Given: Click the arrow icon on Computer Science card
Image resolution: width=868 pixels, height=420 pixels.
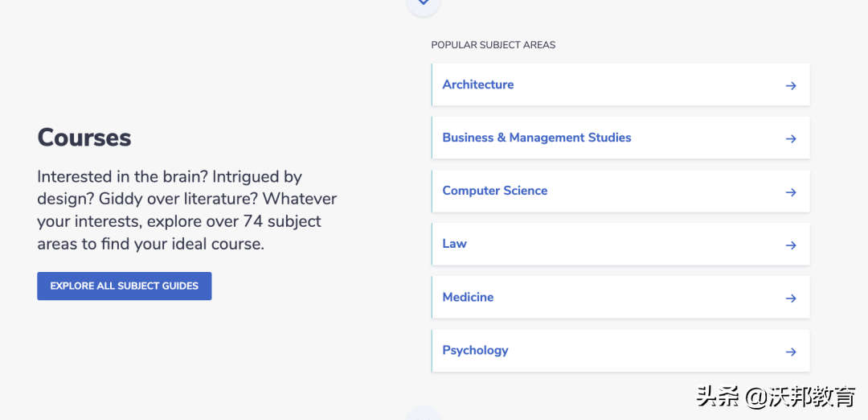Looking at the screenshot, I should coord(791,191).
